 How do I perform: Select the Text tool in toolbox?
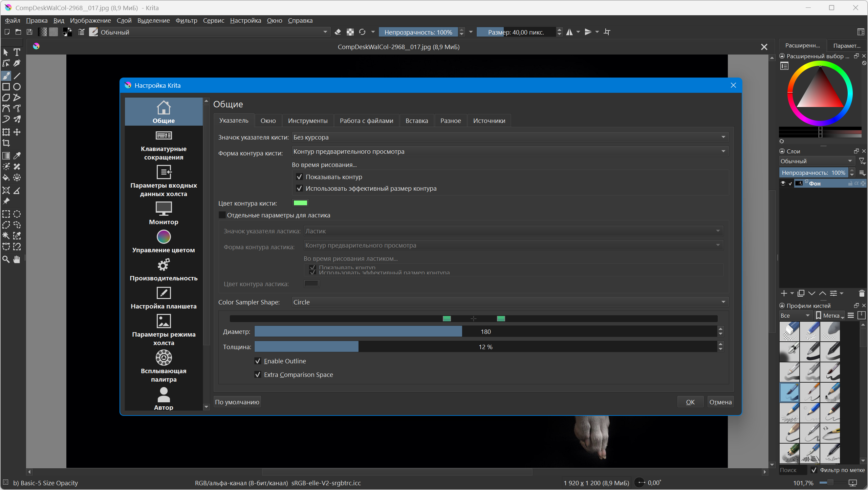click(17, 52)
